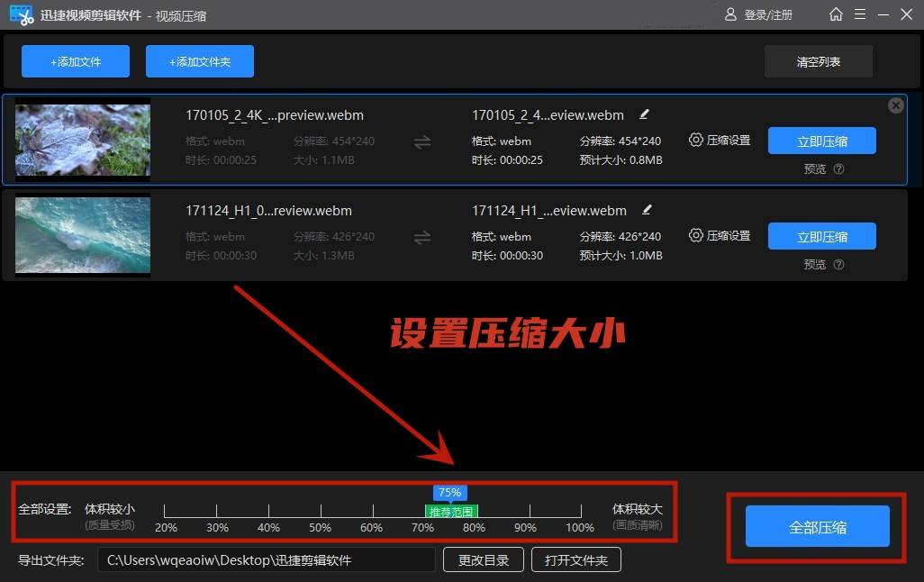Click the 打开文件夹 button
This screenshot has height=582, width=924.
pos(575,559)
